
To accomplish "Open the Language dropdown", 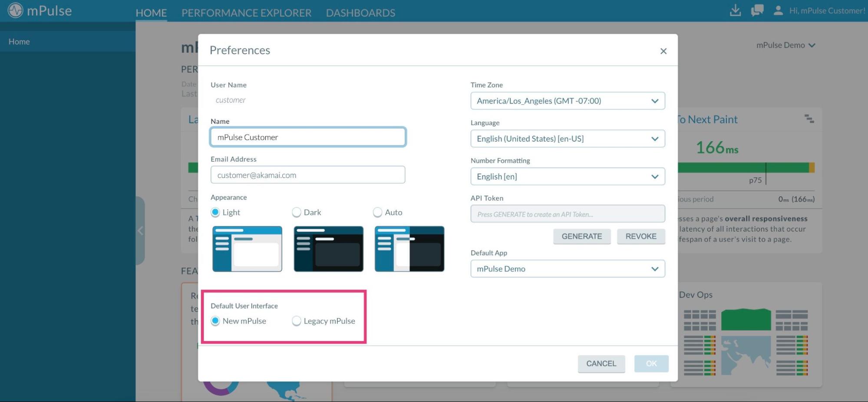I will [567, 139].
